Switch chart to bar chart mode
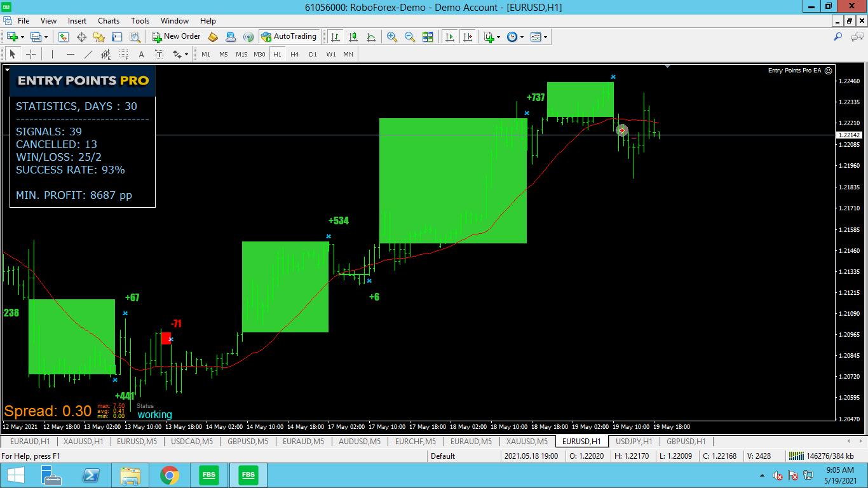868x488 pixels. click(335, 37)
